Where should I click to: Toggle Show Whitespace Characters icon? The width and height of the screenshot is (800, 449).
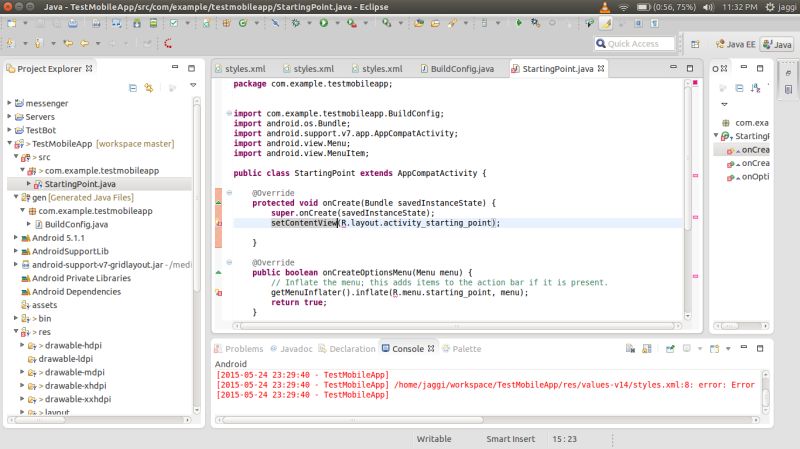(x=655, y=23)
